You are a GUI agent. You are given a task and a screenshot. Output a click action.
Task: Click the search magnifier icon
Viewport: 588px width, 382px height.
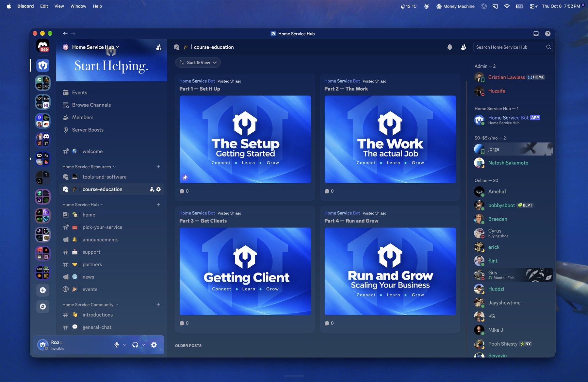pos(548,47)
